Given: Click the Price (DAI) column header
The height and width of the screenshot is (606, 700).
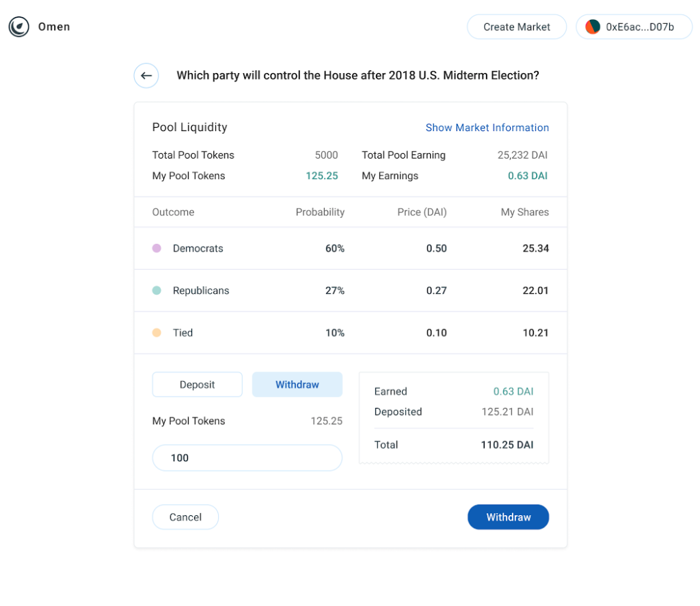Looking at the screenshot, I should (422, 212).
